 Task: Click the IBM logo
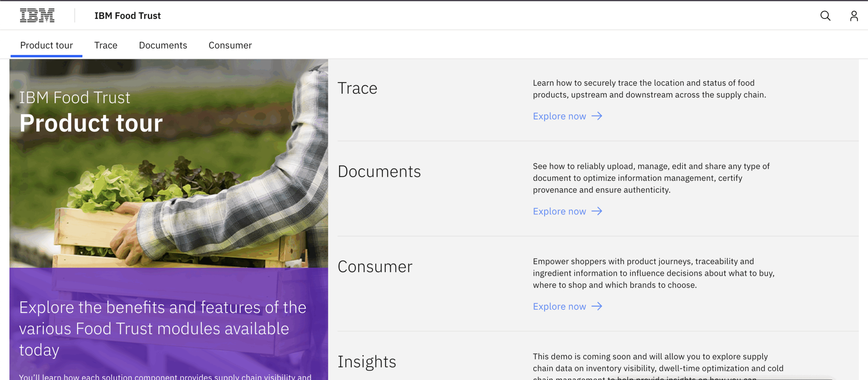click(x=37, y=16)
